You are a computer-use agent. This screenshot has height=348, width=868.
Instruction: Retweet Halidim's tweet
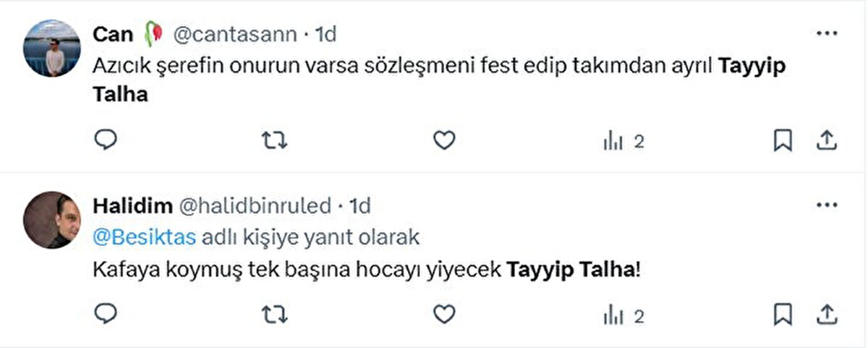[273, 314]
